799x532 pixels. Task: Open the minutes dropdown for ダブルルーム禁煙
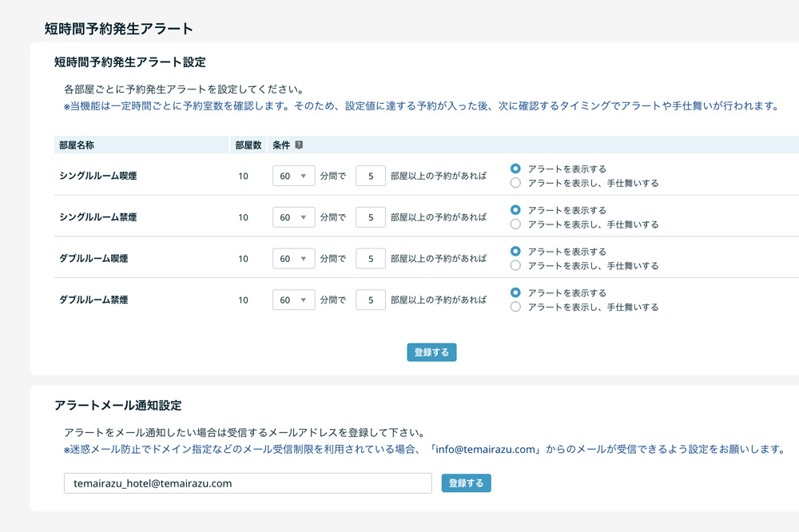292,300
